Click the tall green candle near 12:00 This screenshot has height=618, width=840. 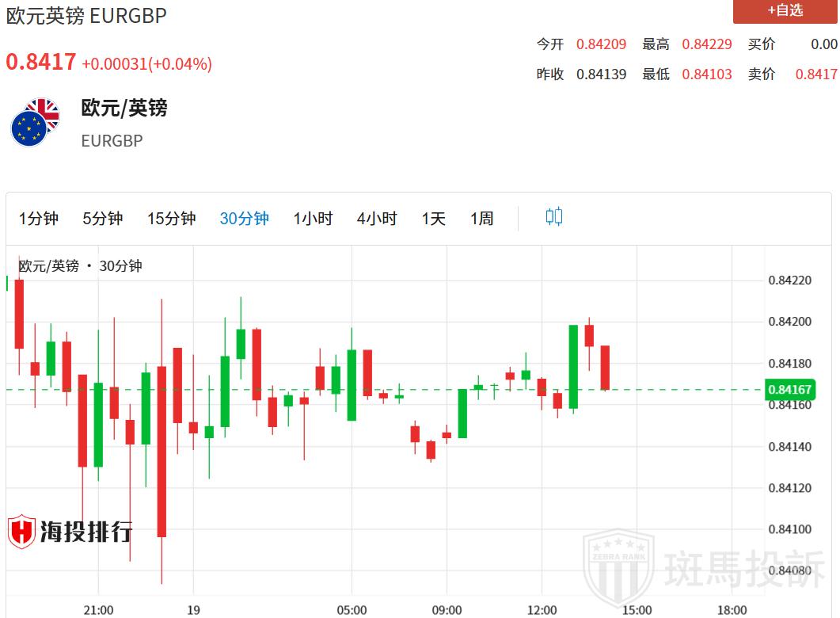(573, 366)
